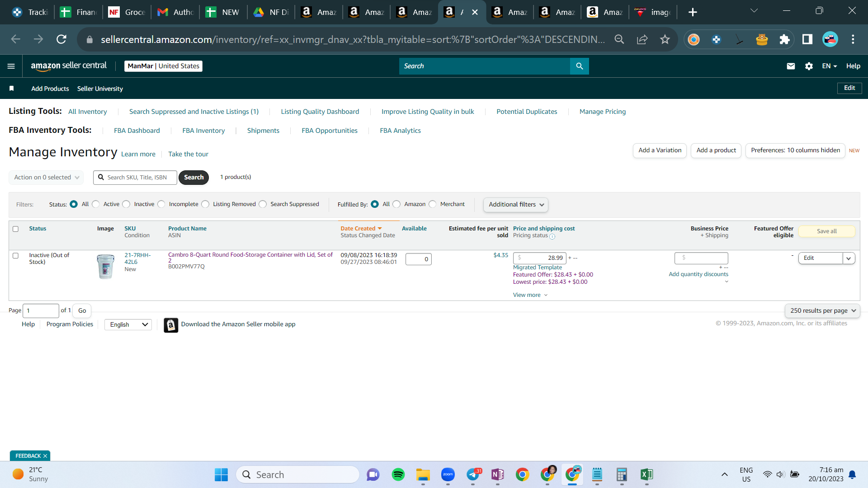Open Telegram from the taskbar
The image size is (868, 488).
click(x=473, y=474)
